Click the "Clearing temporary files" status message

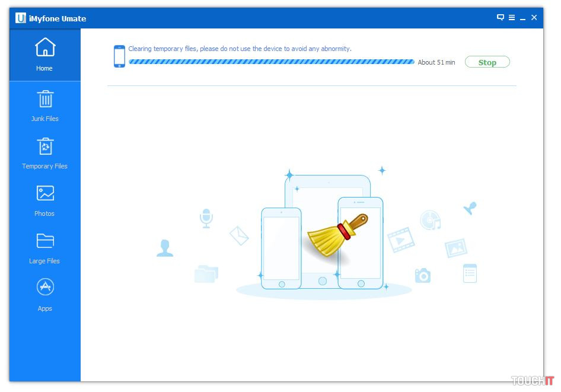(x=240, y=49)
